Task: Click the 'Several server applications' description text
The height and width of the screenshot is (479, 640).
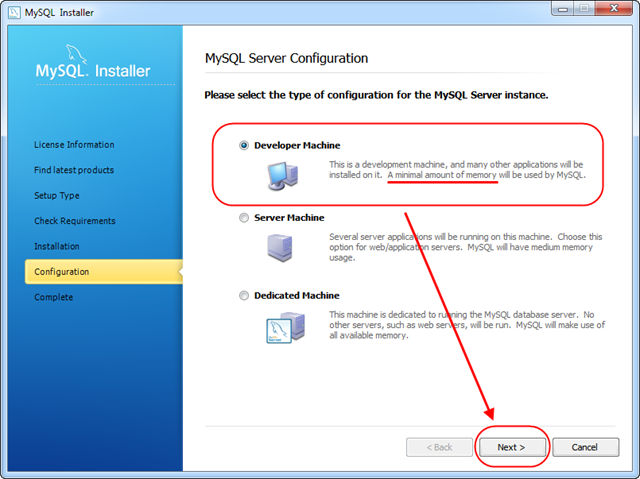Action: click(465, 247)
